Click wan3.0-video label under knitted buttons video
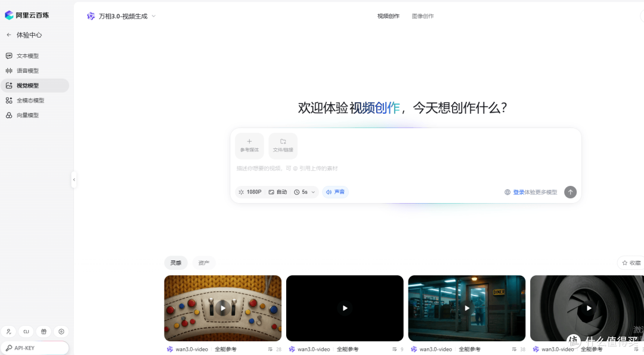Image resolution: width=644 pixels, height=355 pixels. click(x=192, y=349)
